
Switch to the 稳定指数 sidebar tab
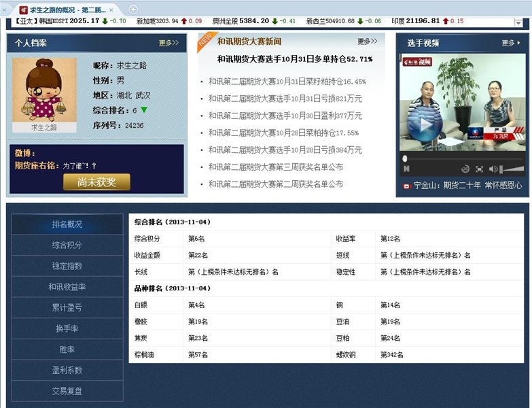pos(67,266)
